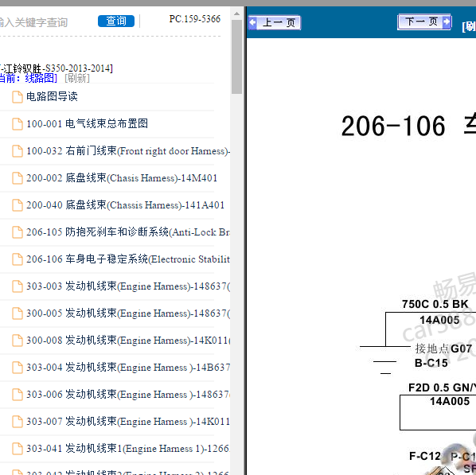This screenshot has width=476, height=475.
Task: Click document icon beside 100-032
Action: (x=18, y=151)
